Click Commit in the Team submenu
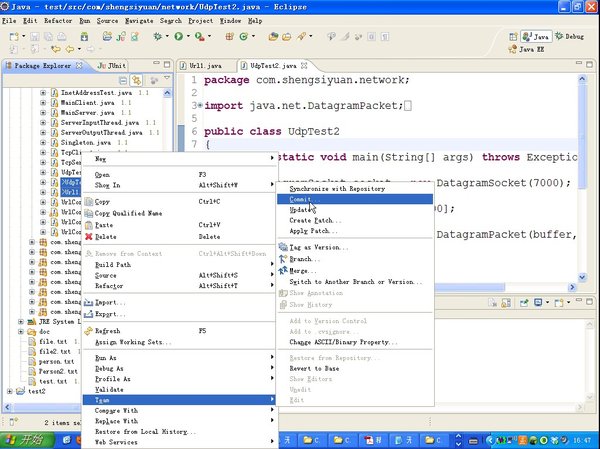Screen dimensions: 600x449 (302, 199)
